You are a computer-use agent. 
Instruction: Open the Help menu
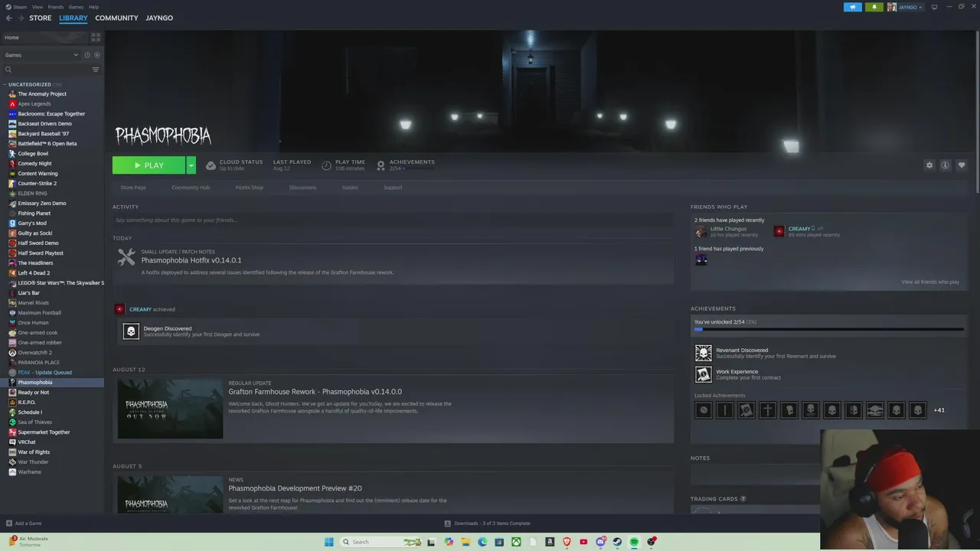tap(93, 7)
